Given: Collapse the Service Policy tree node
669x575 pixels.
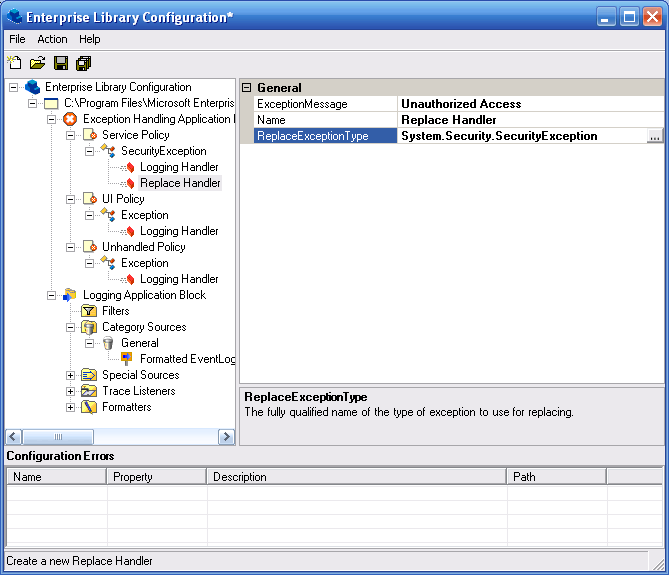Looking at the screenshot, I should [71, 135].
